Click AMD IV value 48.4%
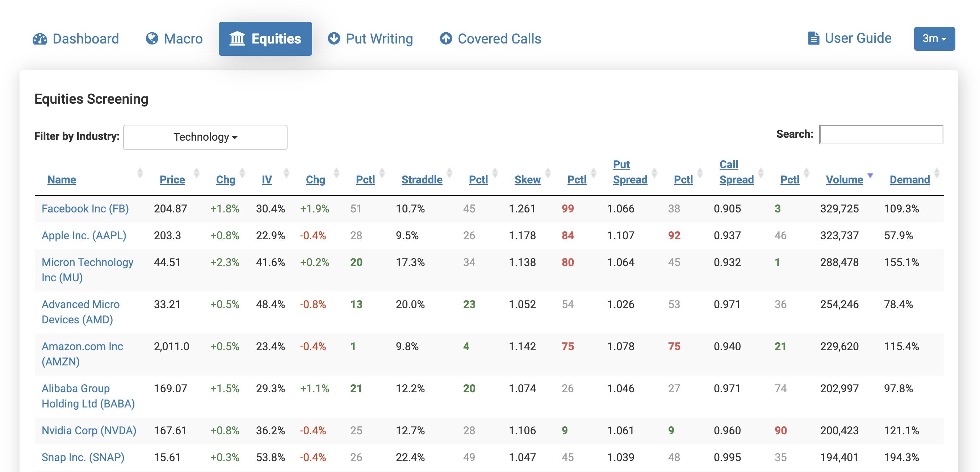Image resolution: width=980 pixels, height=472 pixels. pyautogui.click(x=270, y=305)
